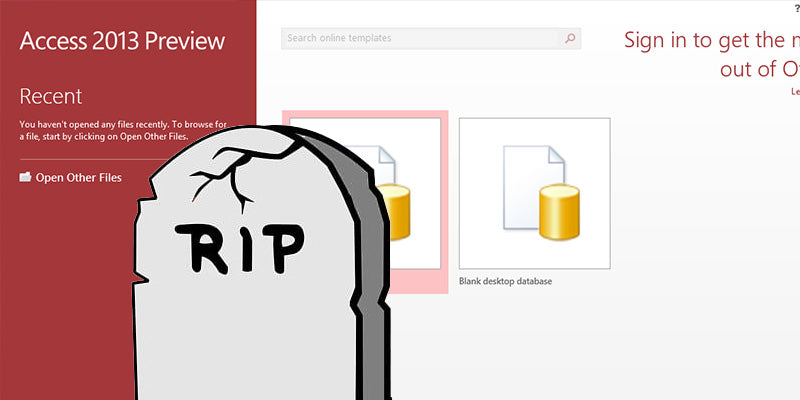800x400 pixels.
Task: Click the yellow database cylinder in Blank desktop database
Action: coord(560,213)
